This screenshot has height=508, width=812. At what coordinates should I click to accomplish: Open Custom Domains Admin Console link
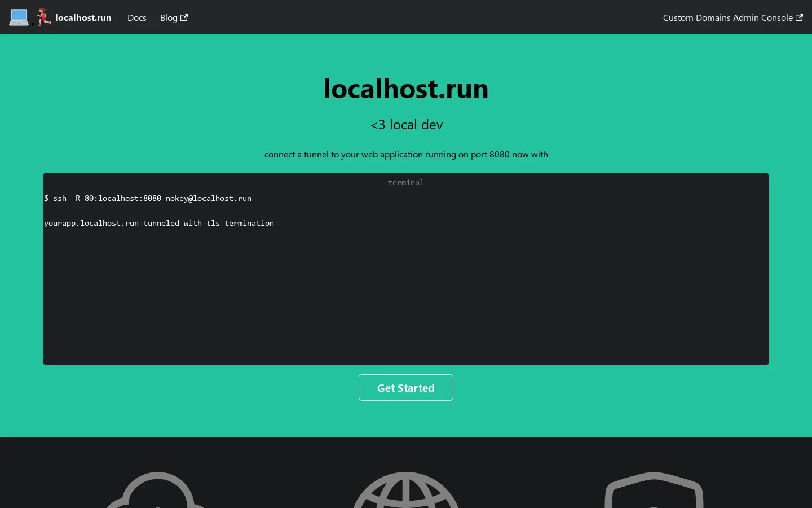coord(732,17)
